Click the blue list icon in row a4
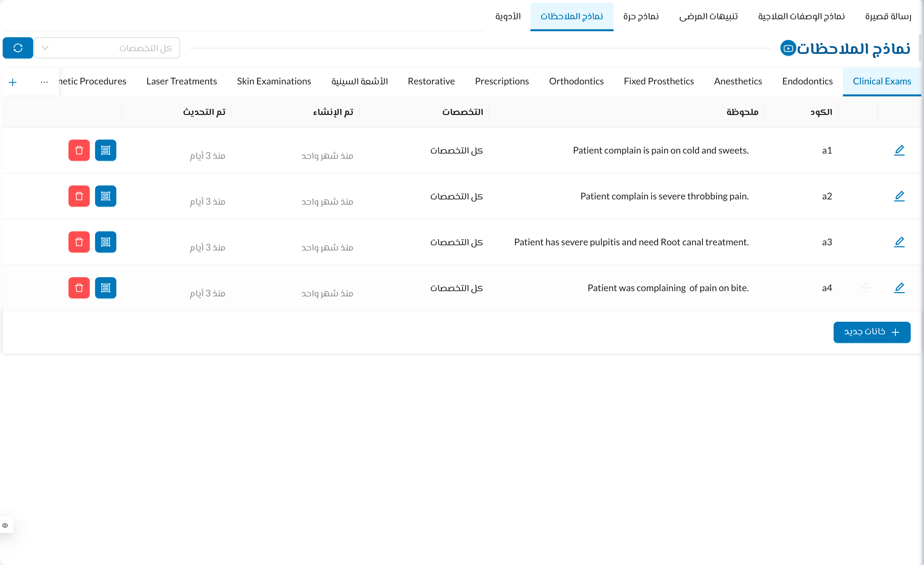 (x=106, y=288)
